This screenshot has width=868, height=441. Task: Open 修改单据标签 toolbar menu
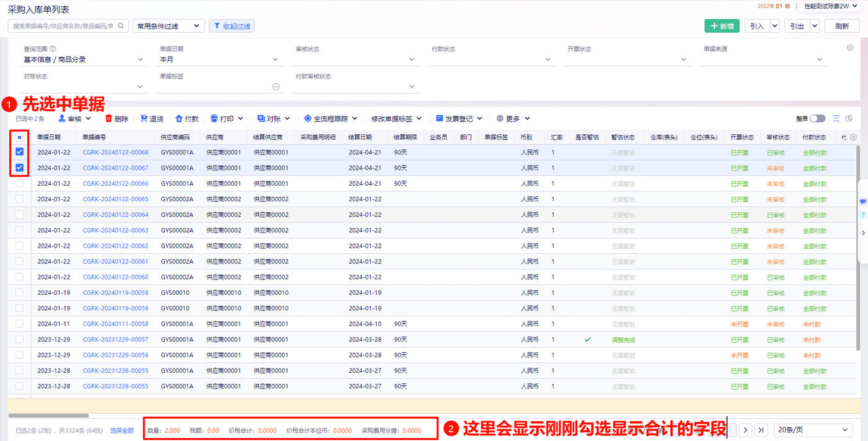[x=396, y=118]
